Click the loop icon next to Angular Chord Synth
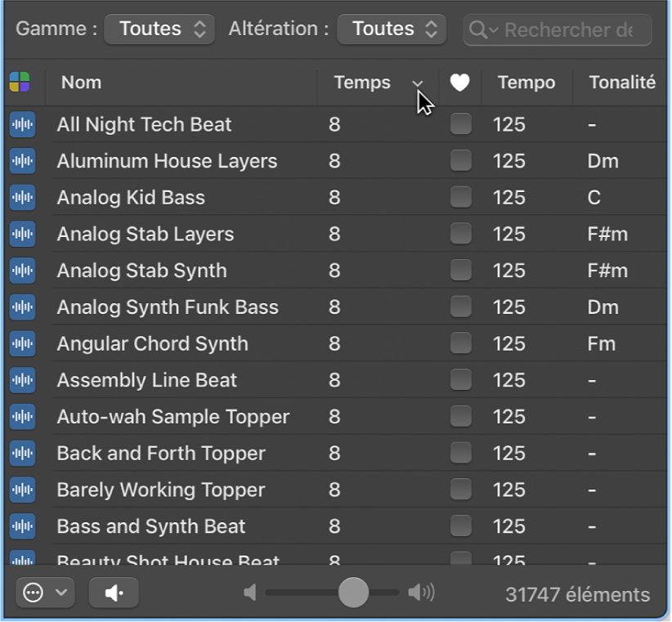672x622 pixels. [22, 344]
